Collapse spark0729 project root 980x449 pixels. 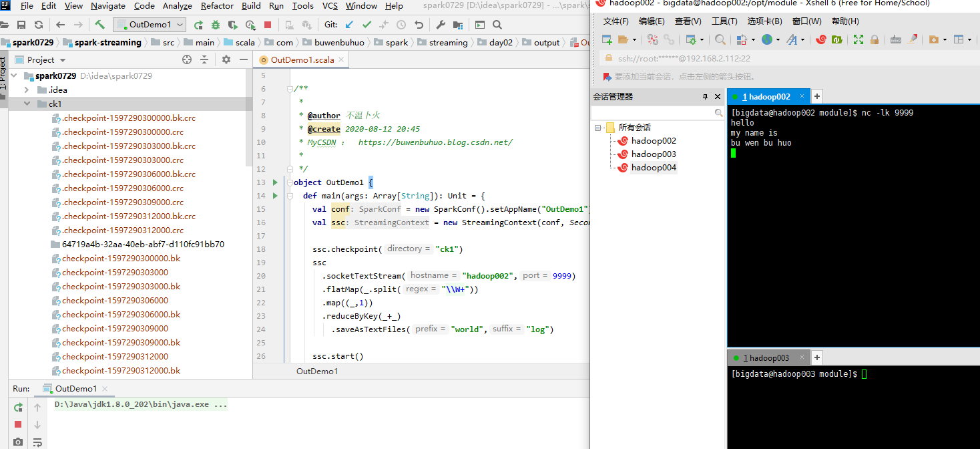point(15,76)
